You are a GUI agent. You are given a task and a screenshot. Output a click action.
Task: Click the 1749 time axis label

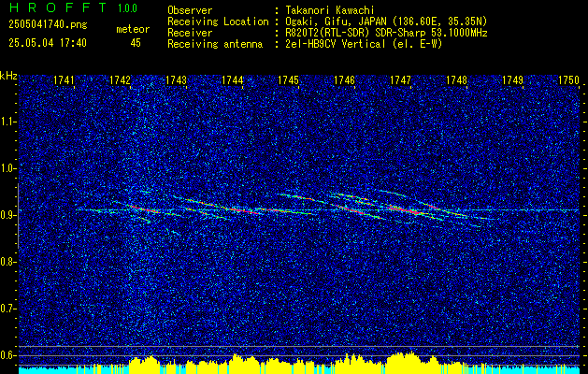coord(512,80)
